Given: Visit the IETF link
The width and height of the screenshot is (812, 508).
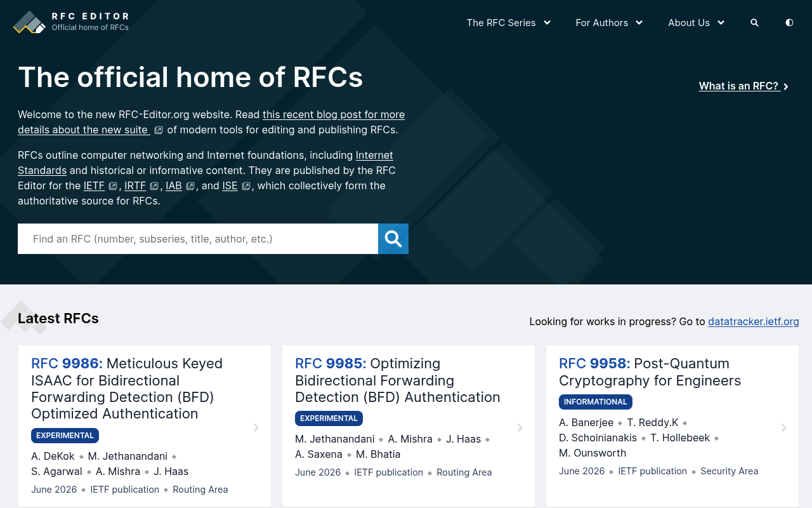Looking at the screenshot, I should coord(94,185).
